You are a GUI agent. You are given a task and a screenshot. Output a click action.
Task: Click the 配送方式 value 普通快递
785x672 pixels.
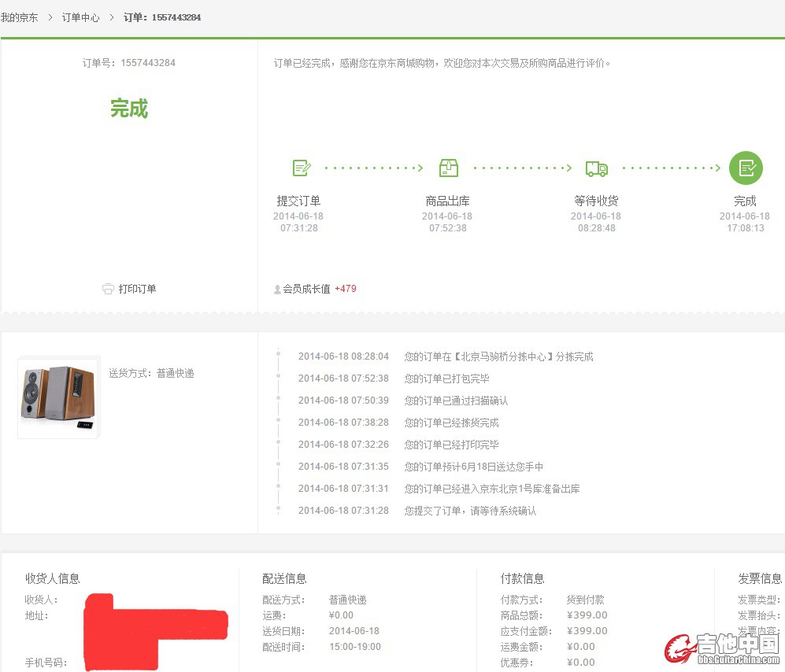pos(347,600)
